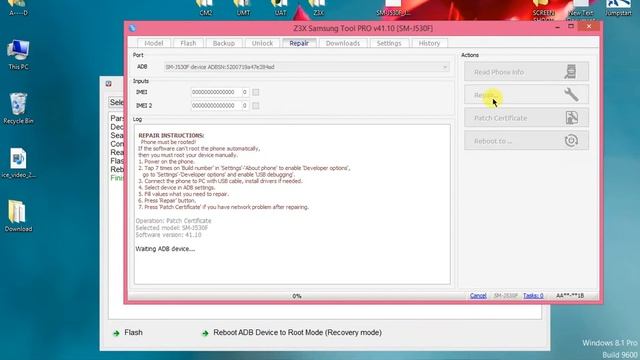Switch to the History tab
This screenshot has height=360, width=640.
(x=429, y=43)
